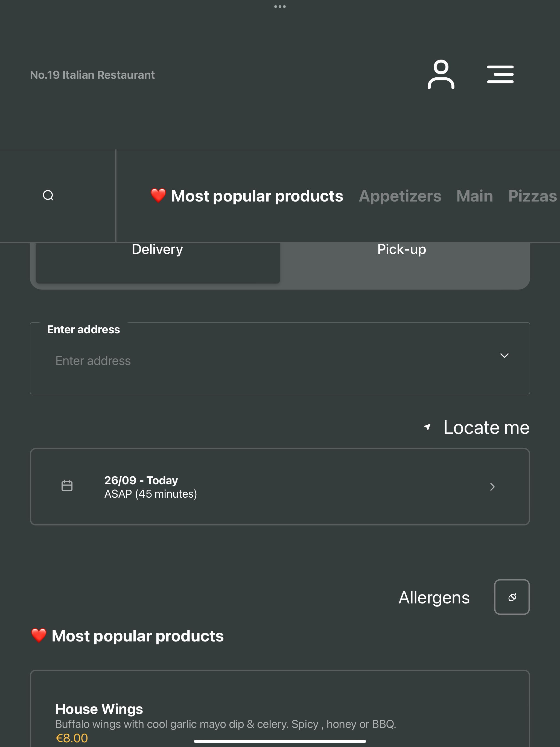Click the Most popular products section heading
560x747 pixels.
pyautogui.click(x=127, y=636)
